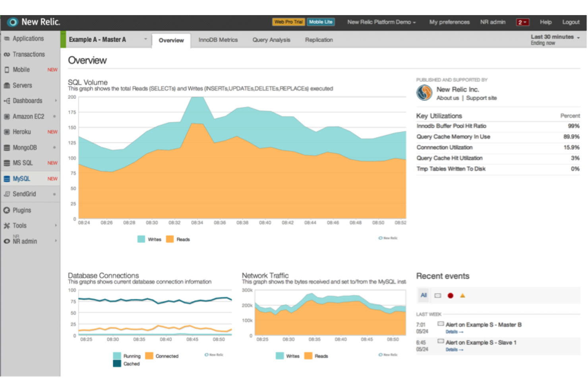Open NR admin in the top bar
Screen dimensions: 588x392
[x=493, y=22]
